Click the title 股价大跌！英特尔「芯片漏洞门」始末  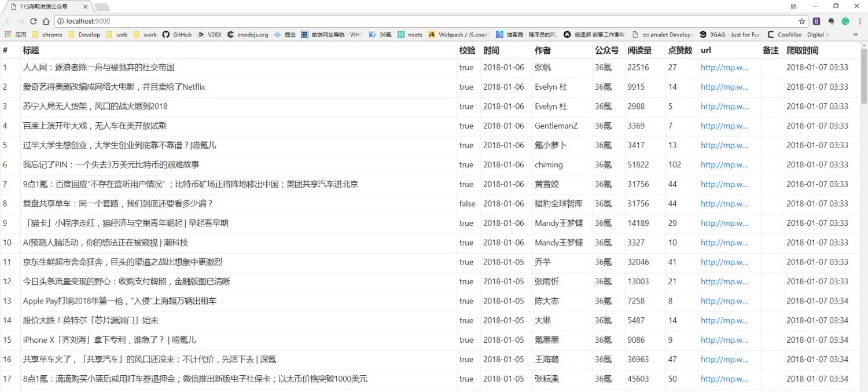[91, 321]
